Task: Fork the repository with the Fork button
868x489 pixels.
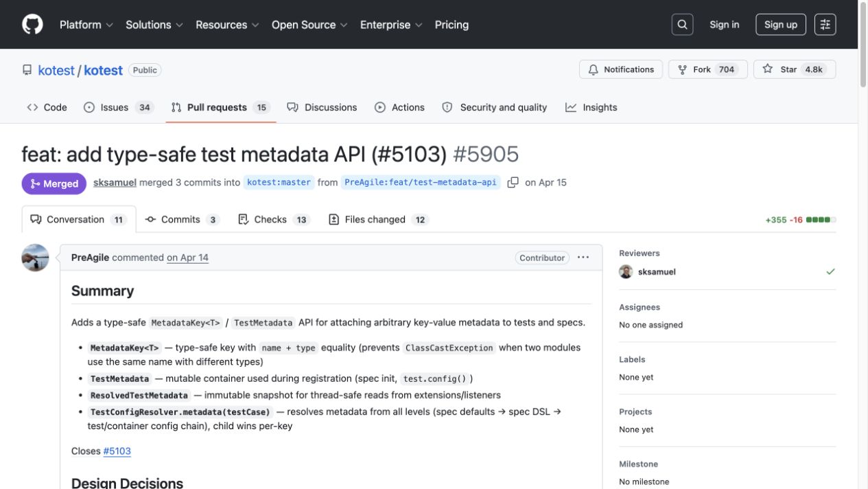Action: (707, 69)
